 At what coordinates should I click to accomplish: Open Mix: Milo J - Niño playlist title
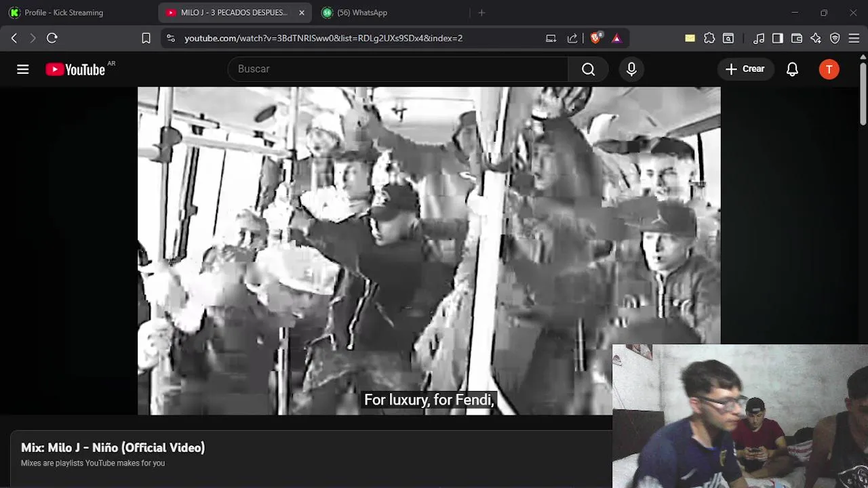click(x=113, y=447)
